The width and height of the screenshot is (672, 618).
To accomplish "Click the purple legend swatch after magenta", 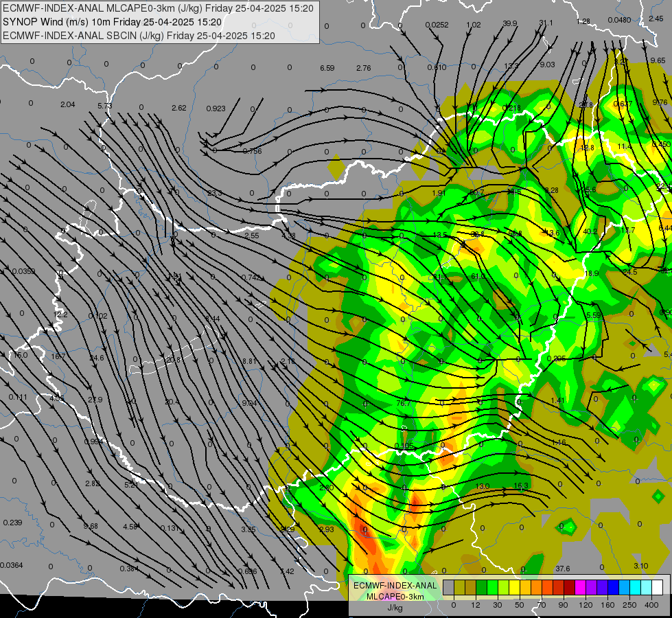I will pos(590,587).
